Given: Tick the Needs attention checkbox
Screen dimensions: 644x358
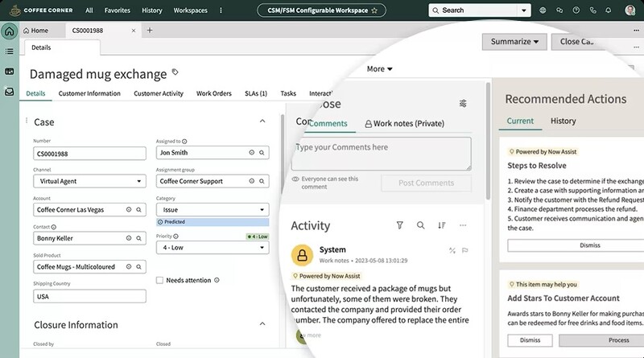Looking at the screenshot, I should (159, 280).
